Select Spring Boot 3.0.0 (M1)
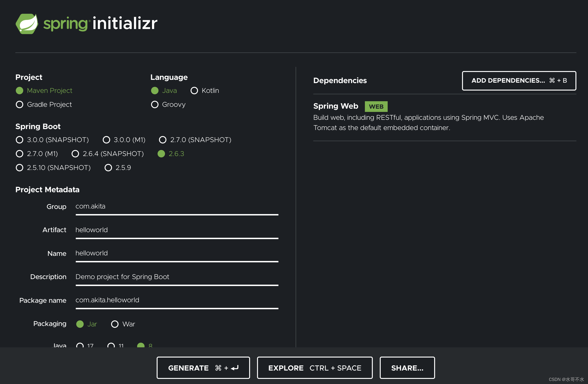The width and height of the screenshot is (588, 384). pos(106,140)
